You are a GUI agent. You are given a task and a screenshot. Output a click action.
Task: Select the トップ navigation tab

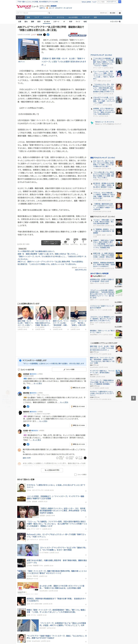click(20, 17)
